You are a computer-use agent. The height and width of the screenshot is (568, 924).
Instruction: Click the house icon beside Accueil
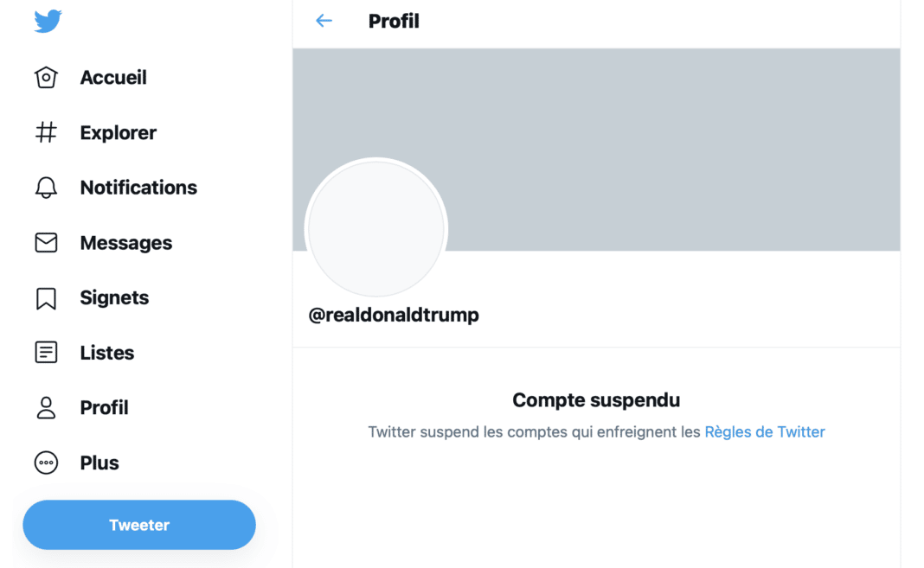(x=46, y=78)
